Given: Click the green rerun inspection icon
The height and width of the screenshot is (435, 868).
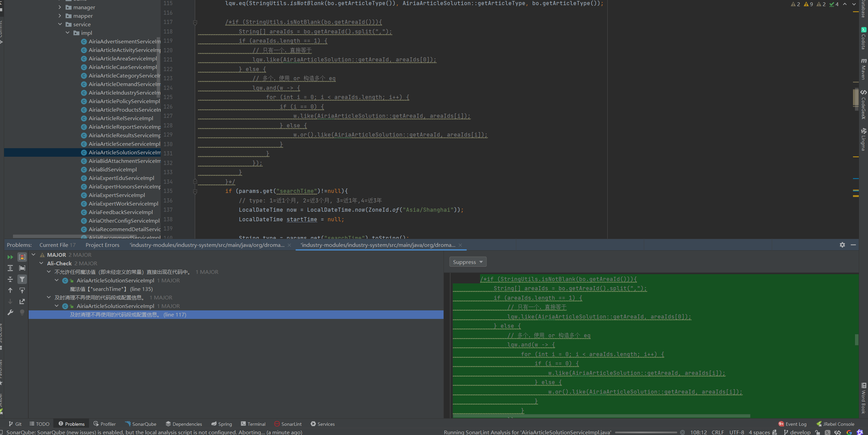Looking at the screenshot, I should point(10,257).
